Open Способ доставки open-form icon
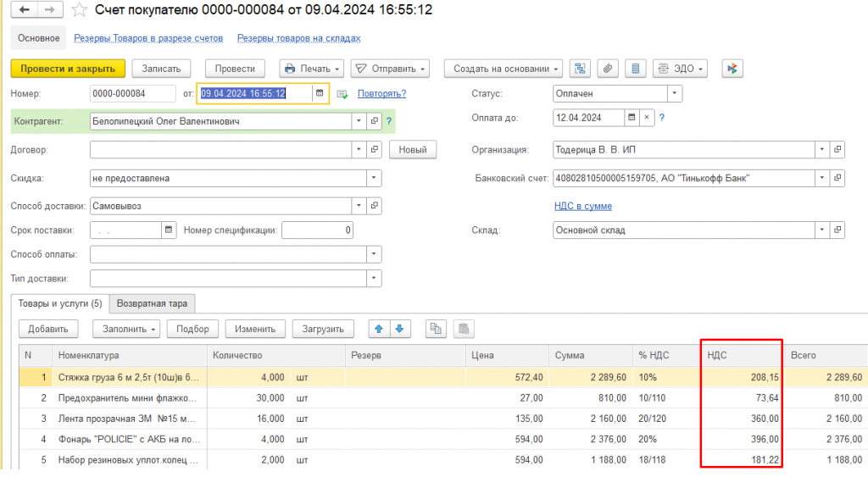The height and width of the screenshot is (488, 868). pyautogui.click(x=375, y=206)
